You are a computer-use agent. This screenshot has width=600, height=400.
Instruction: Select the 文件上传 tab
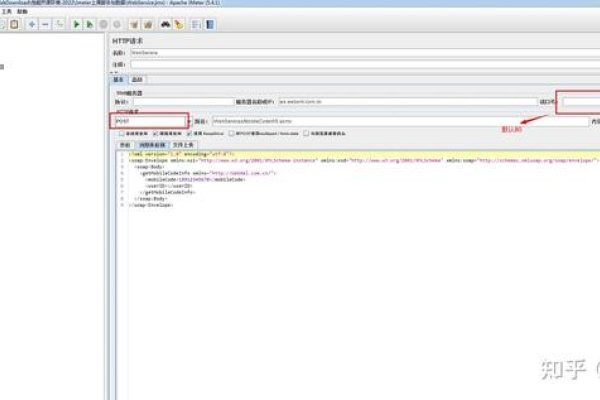[x=183, y=145]
